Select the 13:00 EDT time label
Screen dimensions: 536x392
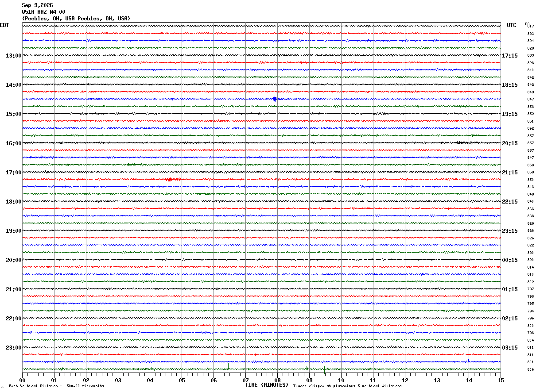pyautogui.click(x=13, y=56)
